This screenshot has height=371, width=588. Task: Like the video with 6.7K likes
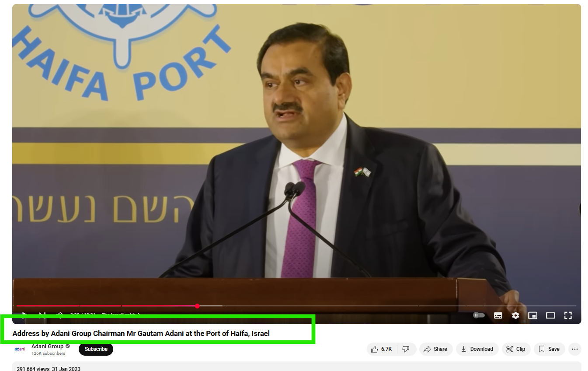click(x=382, y=349)
